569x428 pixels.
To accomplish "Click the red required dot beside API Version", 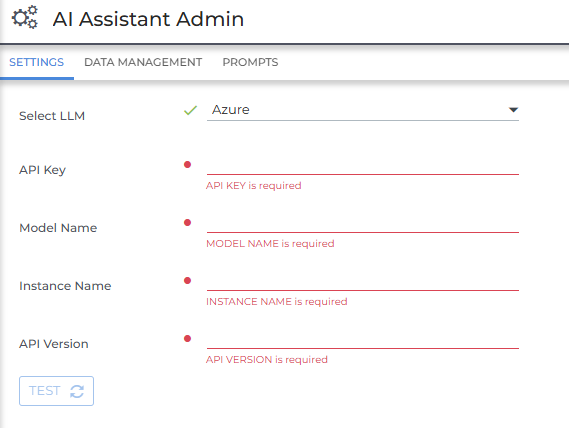I will [187, 339].
